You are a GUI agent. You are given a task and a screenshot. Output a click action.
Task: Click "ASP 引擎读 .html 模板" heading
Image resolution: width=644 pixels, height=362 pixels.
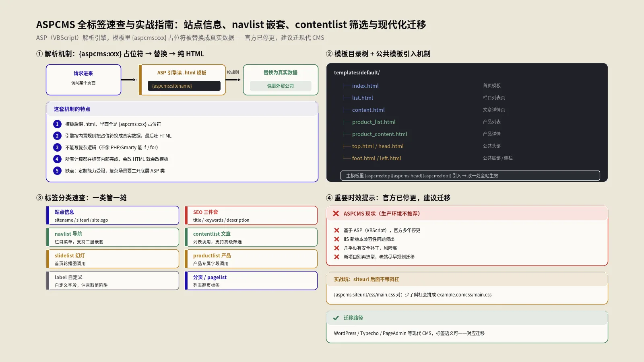[182, 73]
